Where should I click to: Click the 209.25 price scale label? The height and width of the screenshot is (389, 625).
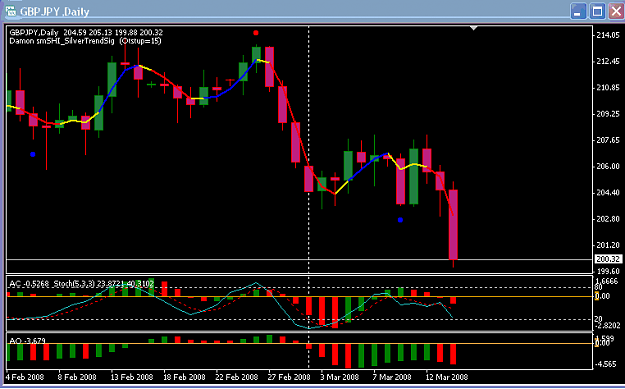(x=608, y=114)
